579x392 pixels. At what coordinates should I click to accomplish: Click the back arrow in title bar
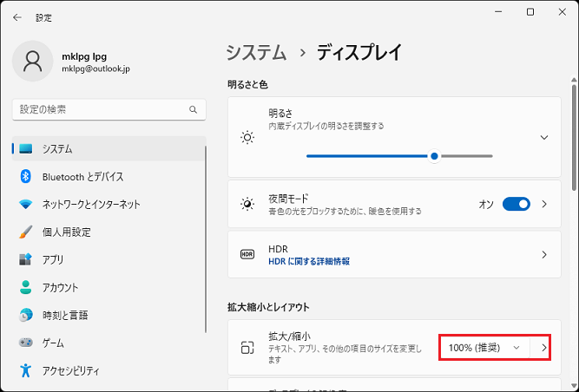point(17,16)
